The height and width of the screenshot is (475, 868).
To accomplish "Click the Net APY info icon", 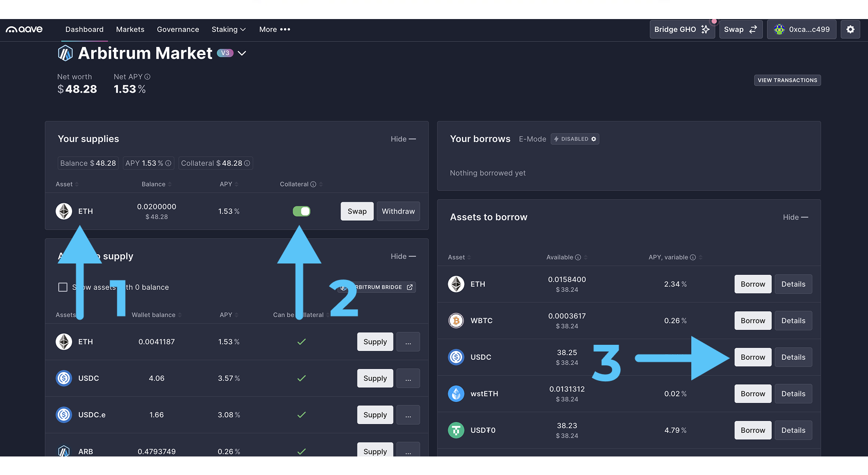I will 147,77.
